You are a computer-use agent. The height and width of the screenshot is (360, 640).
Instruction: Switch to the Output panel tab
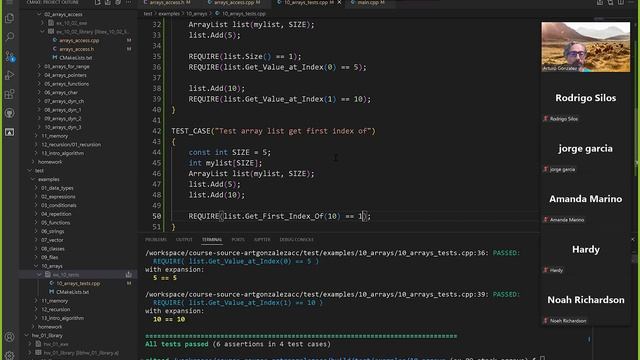pyautogui.click(x=184, y=240)
